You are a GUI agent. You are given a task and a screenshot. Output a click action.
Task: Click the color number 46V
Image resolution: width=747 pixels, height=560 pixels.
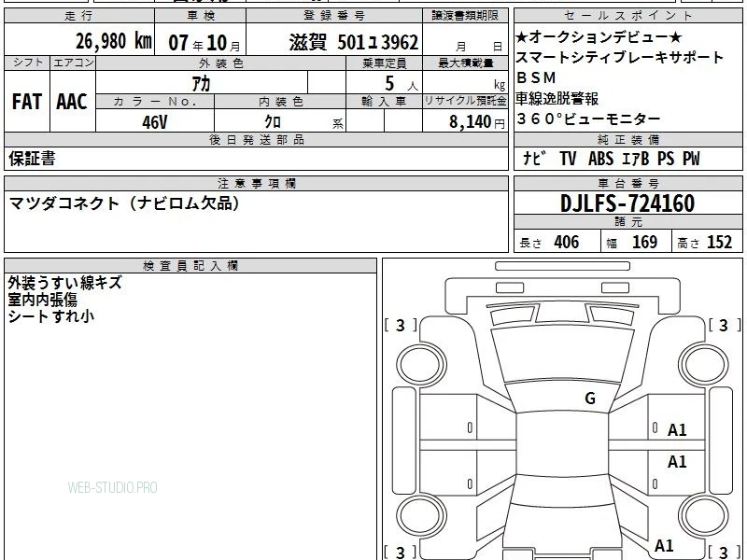click(x=154, y=122)
